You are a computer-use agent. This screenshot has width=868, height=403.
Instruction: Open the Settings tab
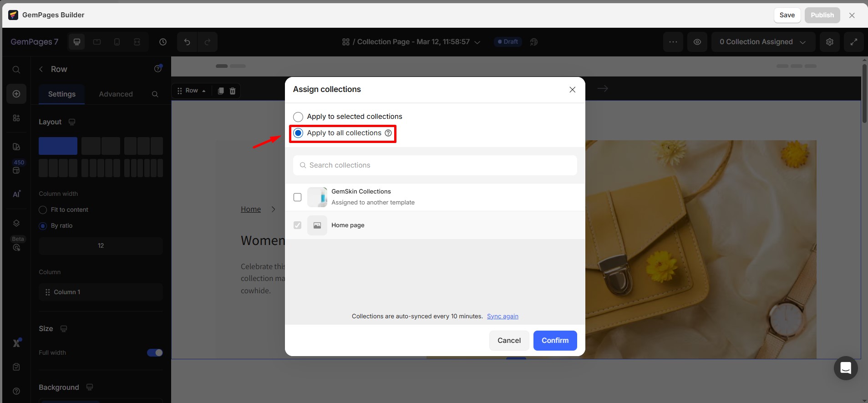pos(62,94)
